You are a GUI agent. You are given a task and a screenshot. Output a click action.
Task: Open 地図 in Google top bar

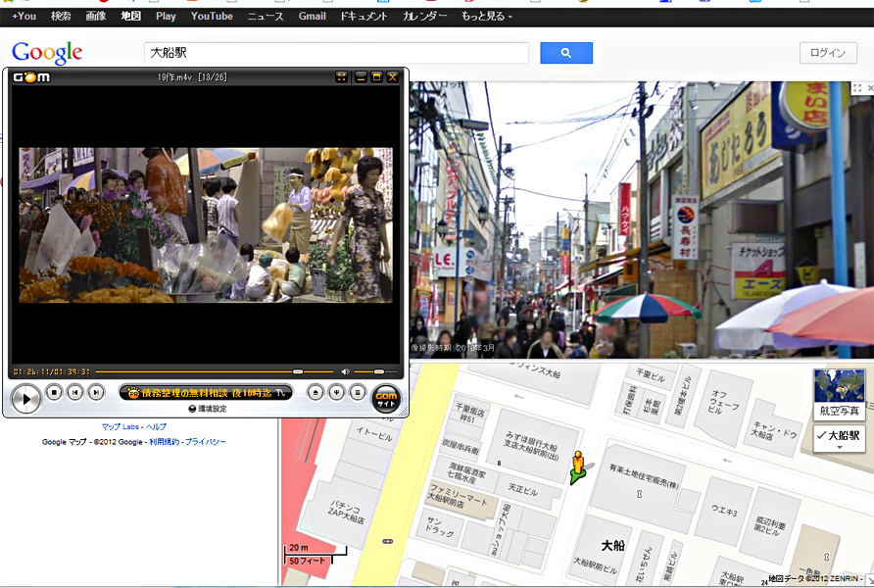point(131,16)
